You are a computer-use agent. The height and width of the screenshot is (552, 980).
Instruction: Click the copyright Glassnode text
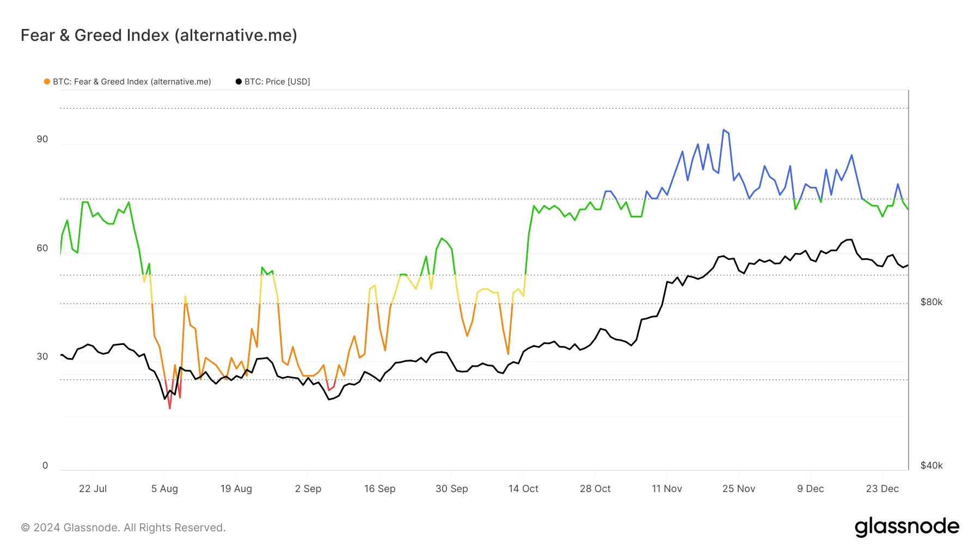click(123, 527)
